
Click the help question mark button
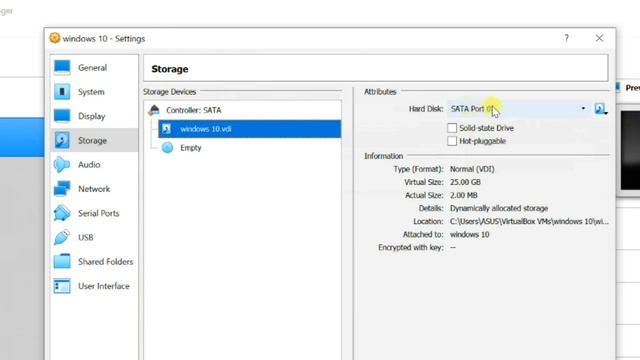(x=566, y=38)
